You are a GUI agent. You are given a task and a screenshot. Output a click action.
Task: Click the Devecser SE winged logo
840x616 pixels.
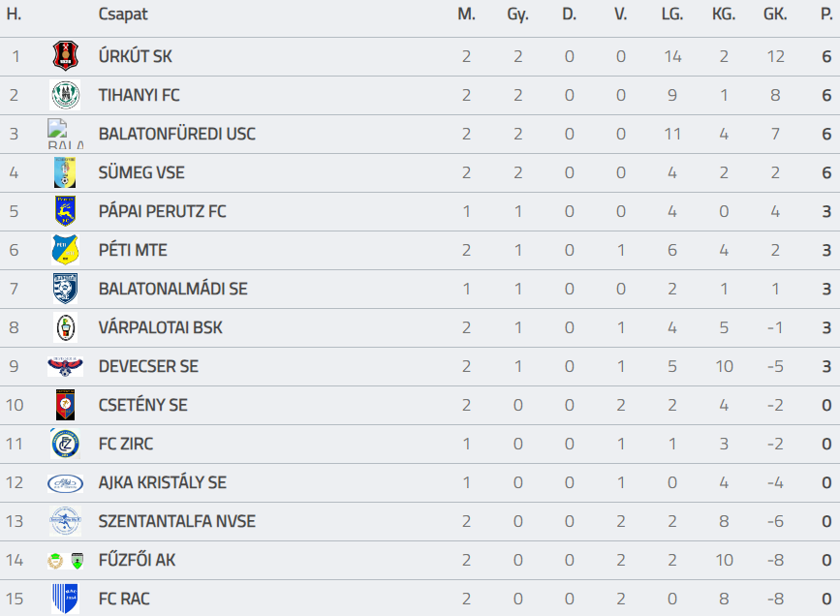point(65,366)
